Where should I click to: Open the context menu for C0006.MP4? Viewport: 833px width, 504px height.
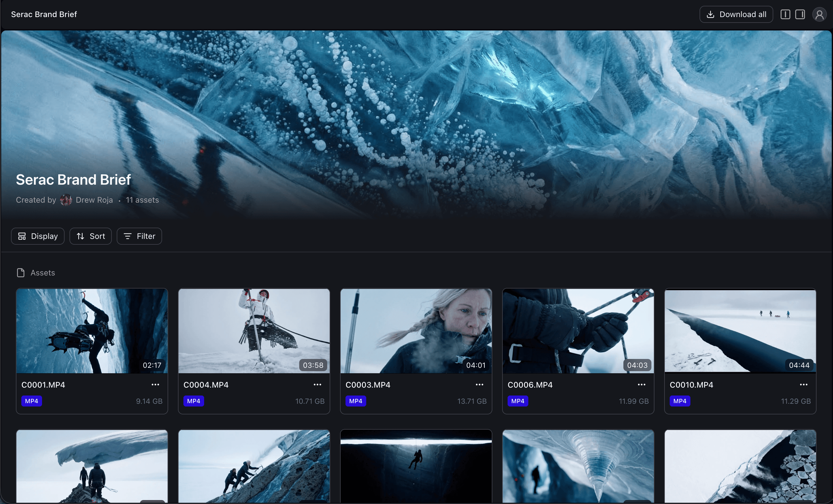[641, 385]
